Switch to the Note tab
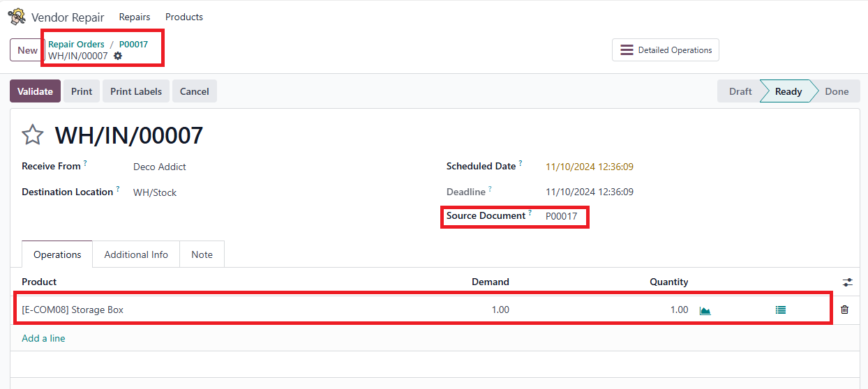This screenshot has height=389, width=868. [x=202, y=254]
